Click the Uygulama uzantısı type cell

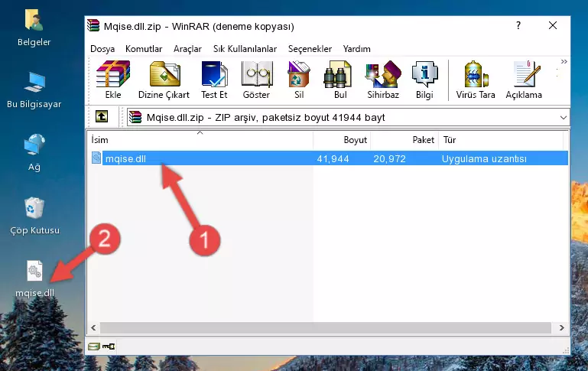coord(484,158)
